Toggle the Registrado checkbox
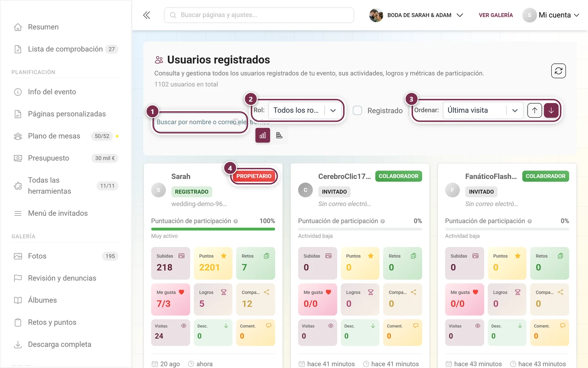The width and height of the screenshot is (588, 368). (357, 110)
